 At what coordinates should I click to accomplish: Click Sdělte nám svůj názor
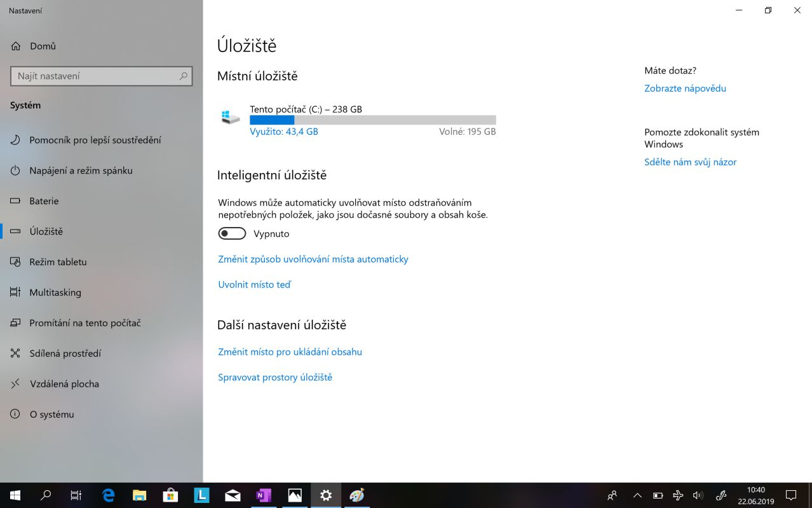pyautogui.click(x=690, y=162)
